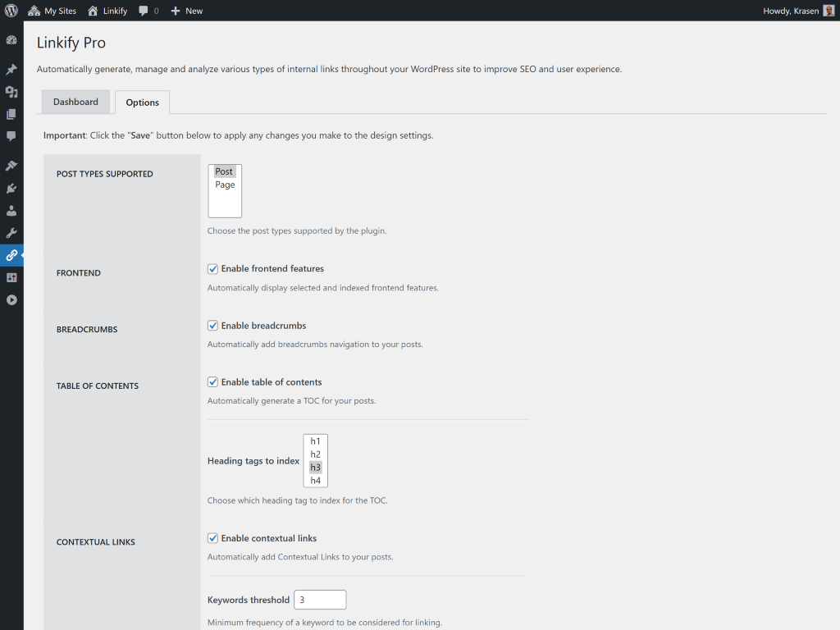Open the Appearance brush sidebar icon
840x630 pixels.
(11, 166)
